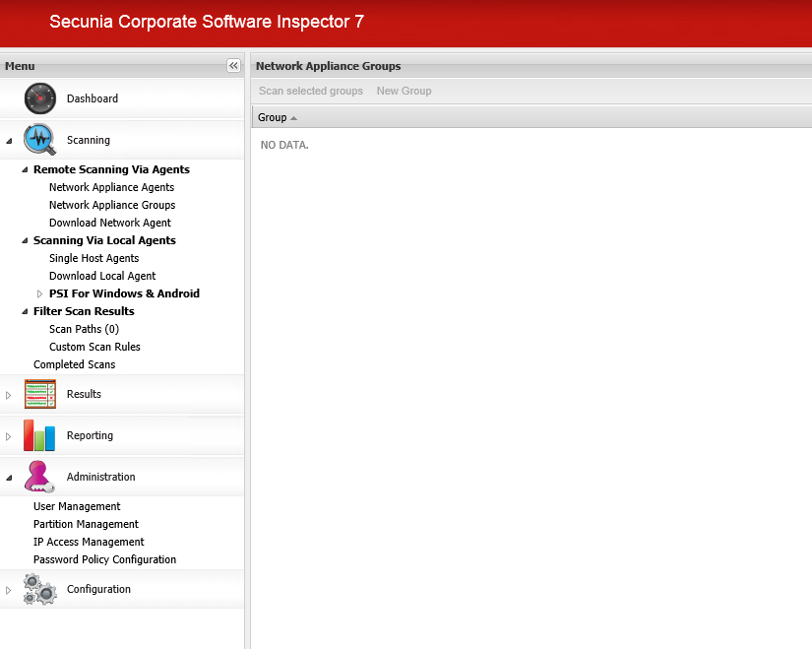Viewport: 812px width, 649px height.
Task: Click the sort arrow on the Group column
Action: (x=292, y=116)
